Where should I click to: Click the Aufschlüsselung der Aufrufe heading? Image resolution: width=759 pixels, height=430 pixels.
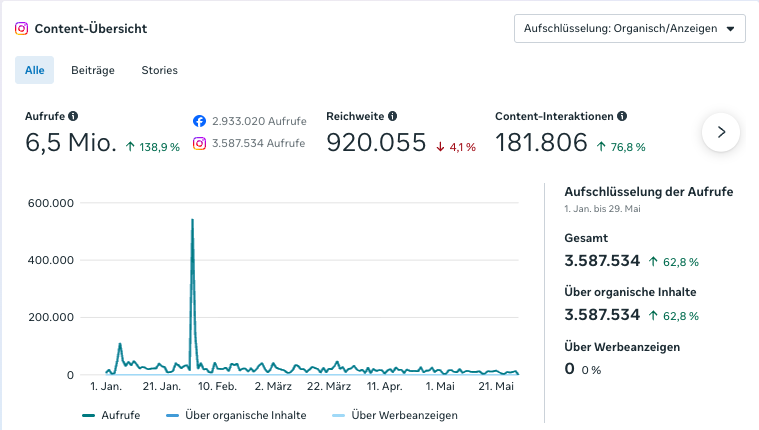(x=649, y=192)
